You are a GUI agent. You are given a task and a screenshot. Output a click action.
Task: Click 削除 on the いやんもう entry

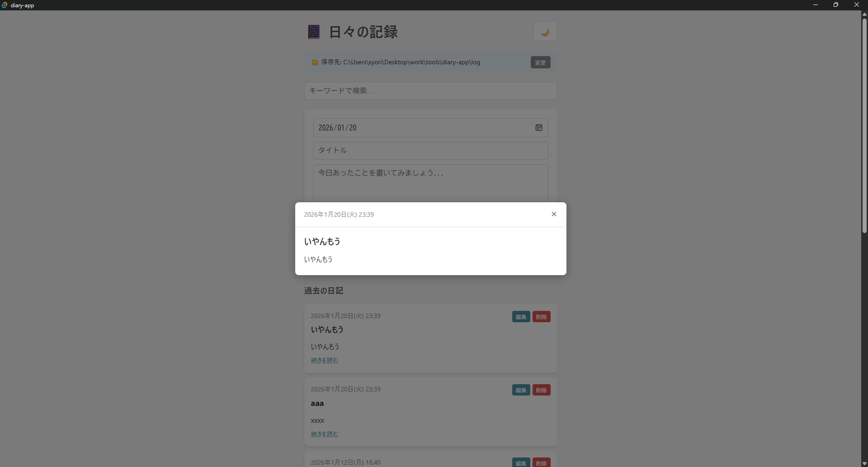[541, 316]
